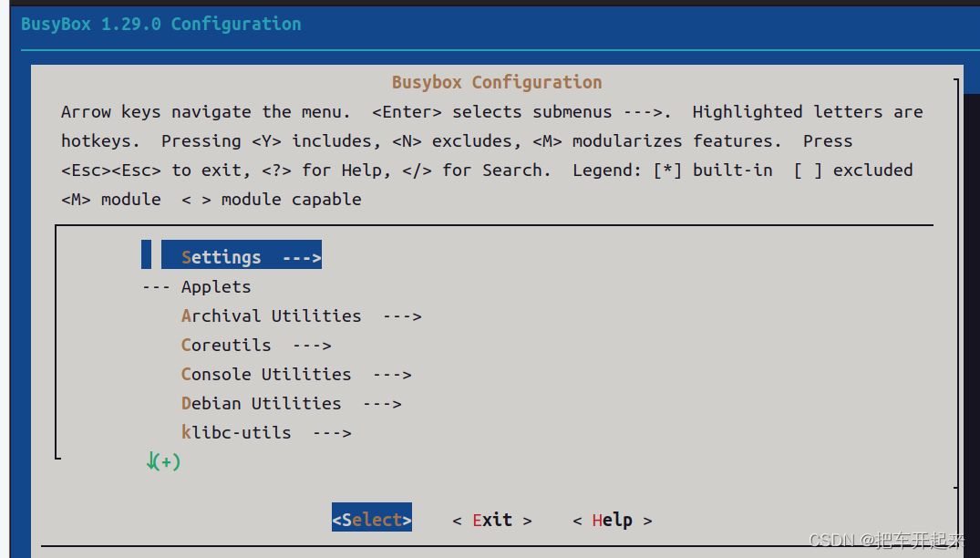
Task: Select the highlighted Settings menu entry
Action: [x=242, y=255]
